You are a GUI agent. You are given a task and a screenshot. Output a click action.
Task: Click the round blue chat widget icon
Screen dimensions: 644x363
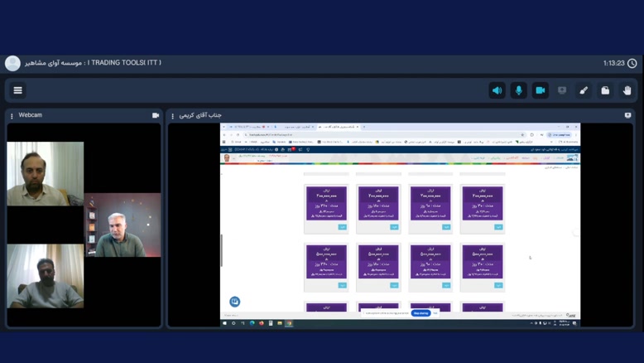pos(234,302)
